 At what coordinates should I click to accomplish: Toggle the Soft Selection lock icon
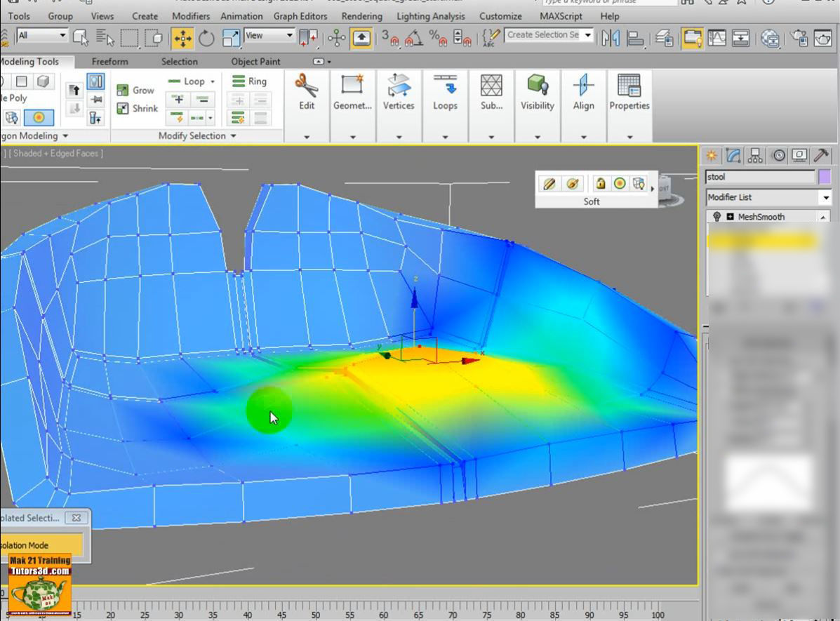coord(600,183)
